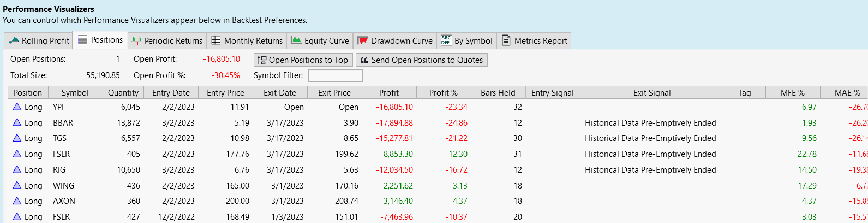The width and height of the screenshot is (868, 223).
Task: Select the BBAR position row
Action: point(63,123)
